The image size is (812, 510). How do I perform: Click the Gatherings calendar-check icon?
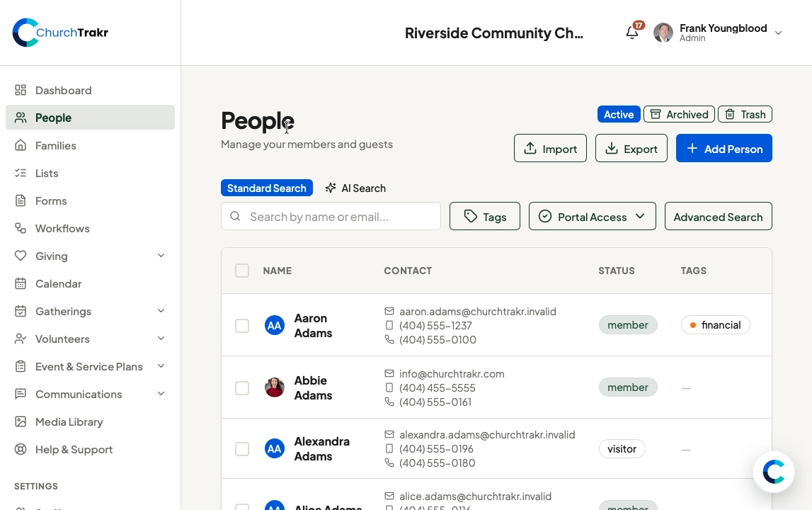tap(21, 311)
